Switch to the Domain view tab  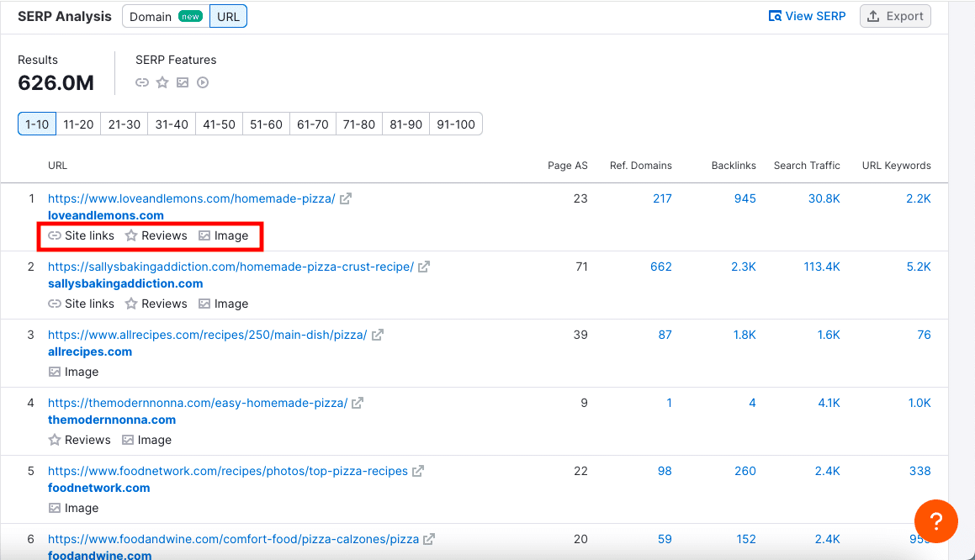pyautogui.click(x=166, y=17)
